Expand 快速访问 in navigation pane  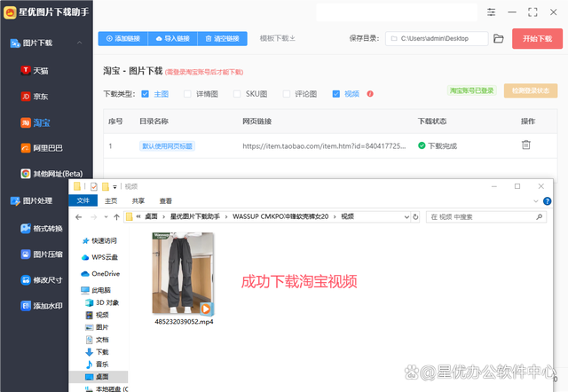(76, 240)
